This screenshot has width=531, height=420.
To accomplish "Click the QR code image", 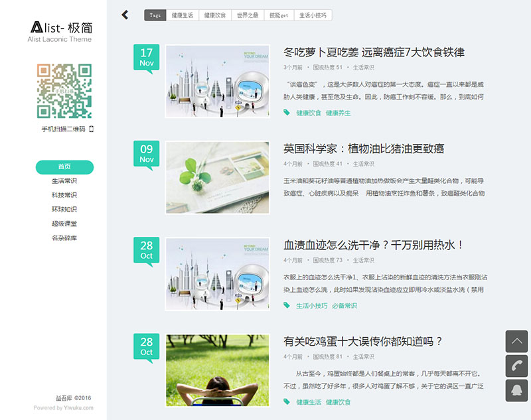I will (x=64, y=91).
